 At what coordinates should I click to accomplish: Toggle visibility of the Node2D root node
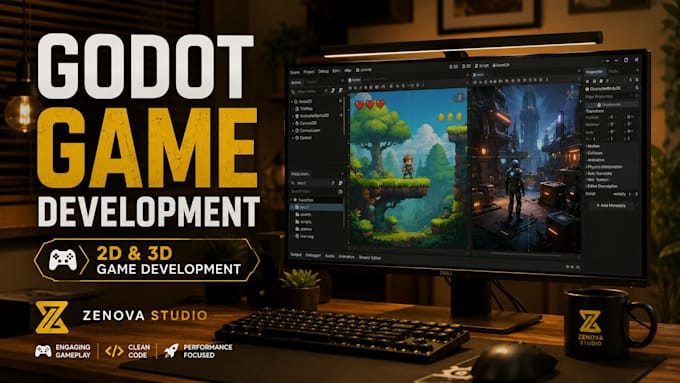tap(340, 101)
